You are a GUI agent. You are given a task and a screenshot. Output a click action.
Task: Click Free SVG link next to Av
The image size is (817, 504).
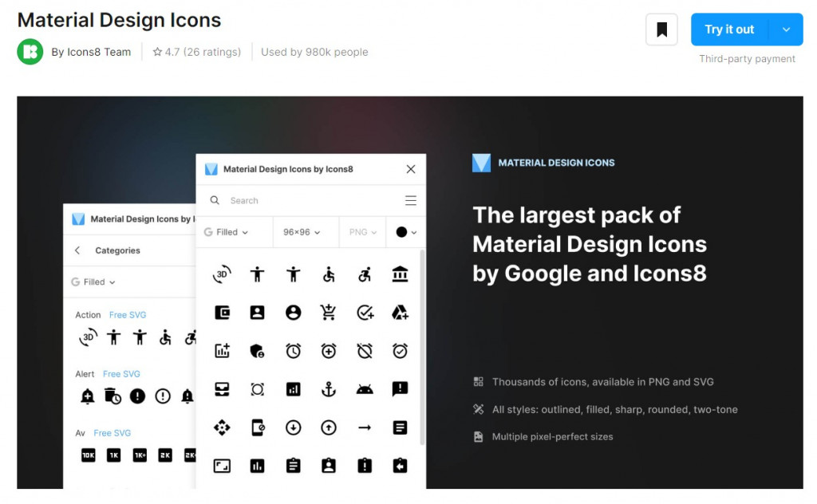pyautogui.click(x=112, y=433)
